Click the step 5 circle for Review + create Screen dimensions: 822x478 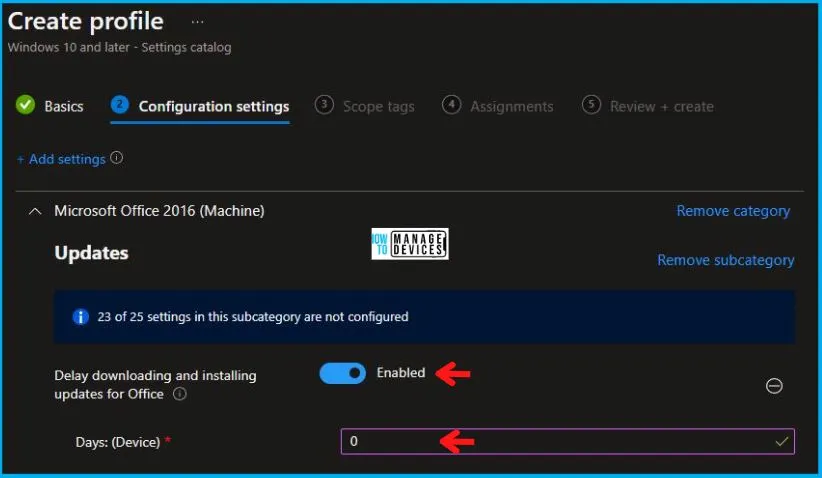click(x=591, y=105)
